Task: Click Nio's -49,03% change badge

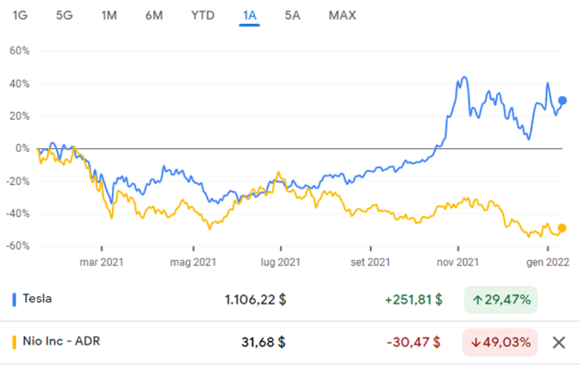Action: coord(500,343)
